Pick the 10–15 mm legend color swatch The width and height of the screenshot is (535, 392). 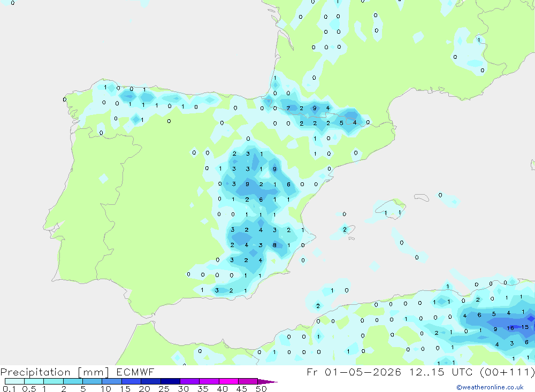(112, 381)
